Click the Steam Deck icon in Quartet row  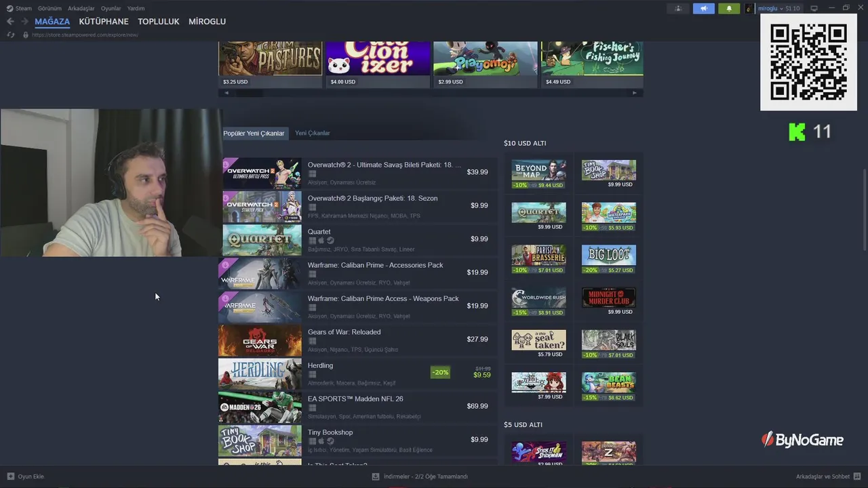tap(330, 241)
